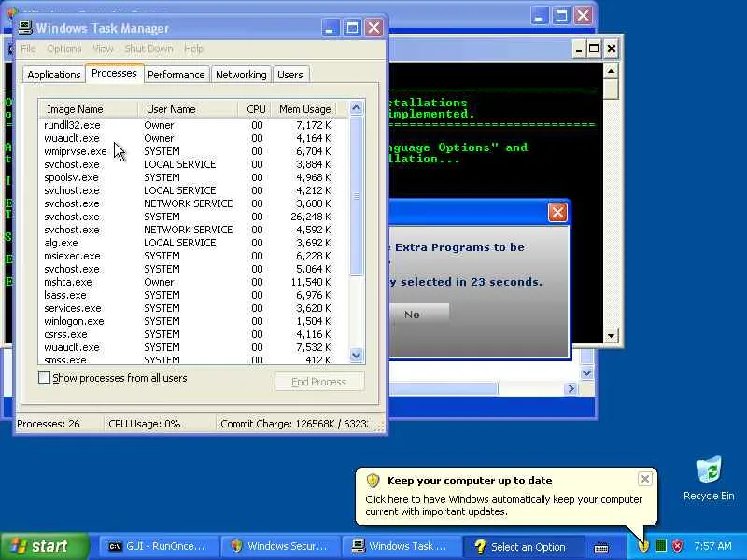Select the services.exe process

[193, 309]
